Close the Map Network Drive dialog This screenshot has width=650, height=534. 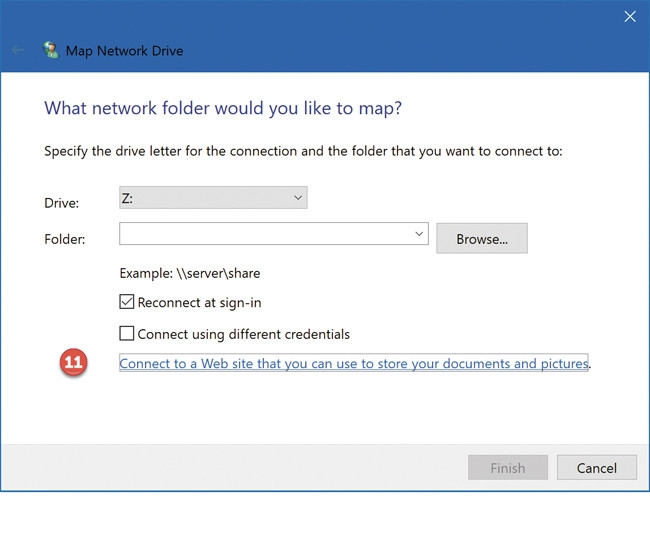pos(629,16)
